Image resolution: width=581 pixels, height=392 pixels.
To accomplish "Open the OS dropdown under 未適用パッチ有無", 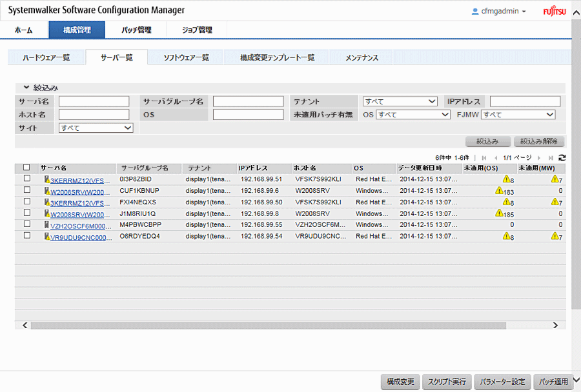I will click(x=413, y=115).
